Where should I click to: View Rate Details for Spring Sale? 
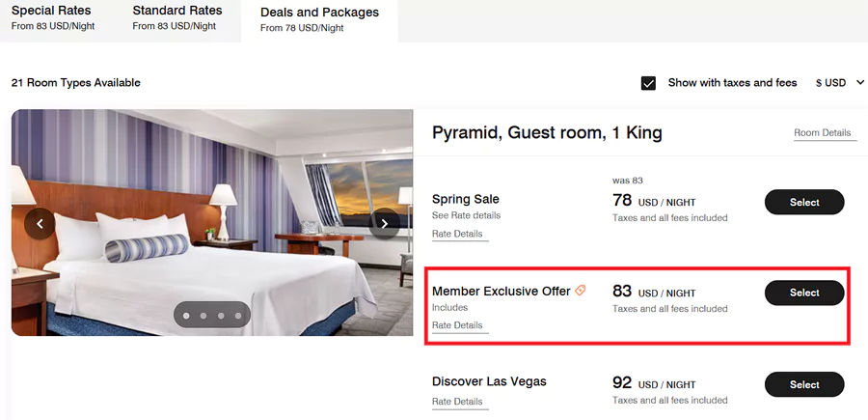457,234
